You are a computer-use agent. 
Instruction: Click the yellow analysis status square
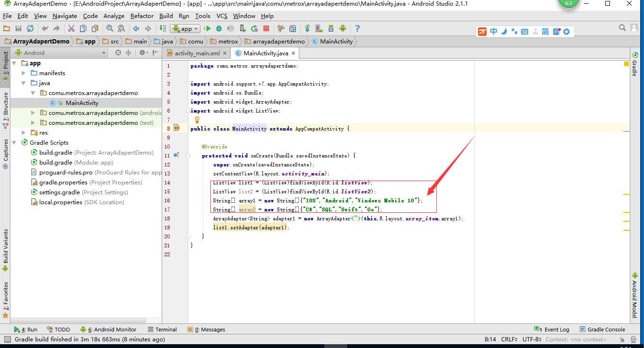[x=627, y=63]
